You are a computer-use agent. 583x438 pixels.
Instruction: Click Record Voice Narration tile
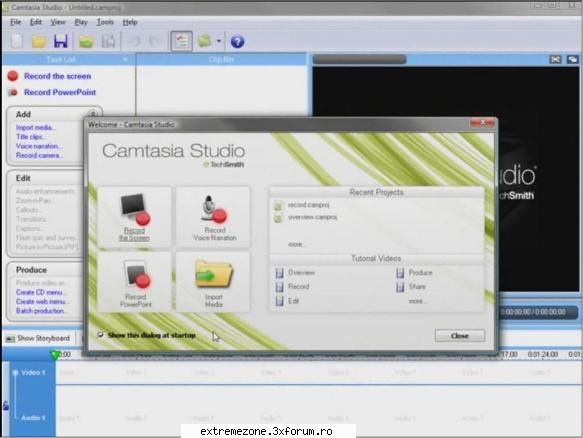(214, 217)
